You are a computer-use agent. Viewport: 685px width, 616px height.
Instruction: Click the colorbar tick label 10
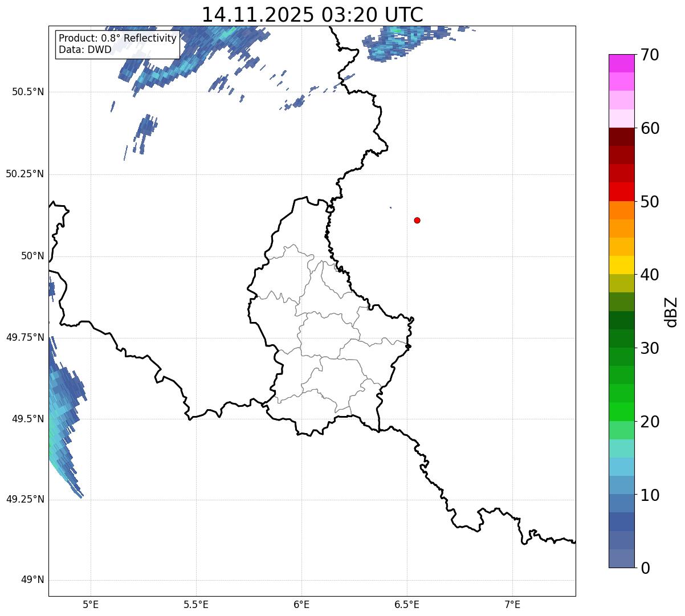[650, 495]
